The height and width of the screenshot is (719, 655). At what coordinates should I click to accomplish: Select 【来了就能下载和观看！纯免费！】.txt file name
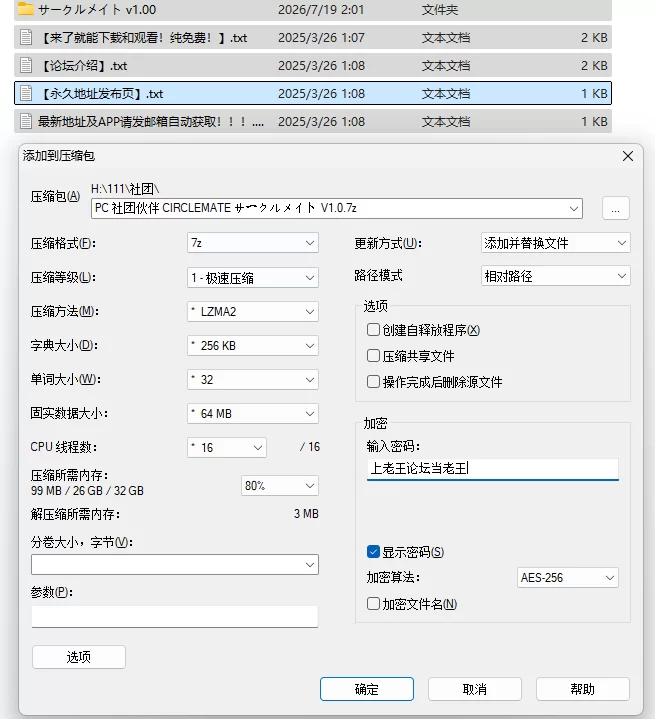(144, 38)
